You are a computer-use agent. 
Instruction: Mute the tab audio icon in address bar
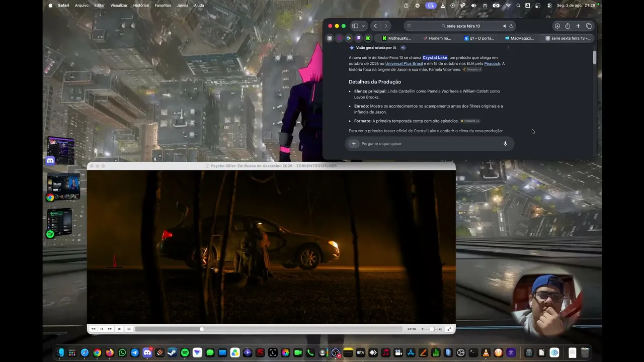tap(504, 26)
